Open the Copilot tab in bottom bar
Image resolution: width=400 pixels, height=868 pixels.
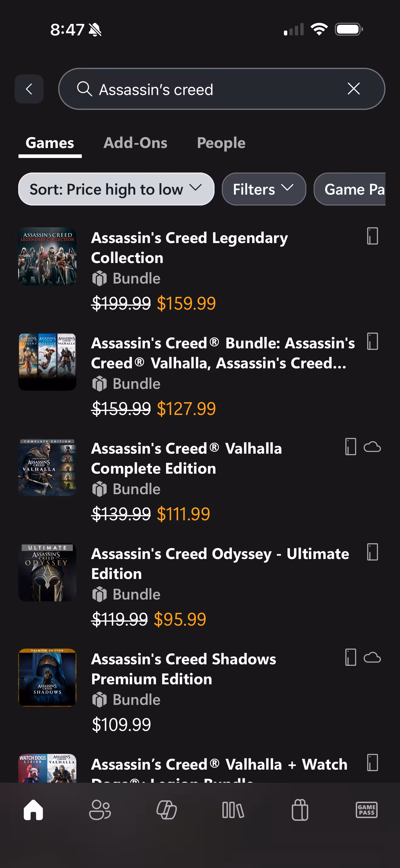167,810
